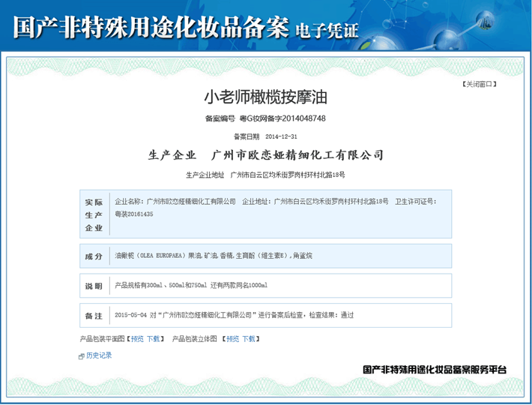Select license number 粤妆20161435

[x=134, y=214]
